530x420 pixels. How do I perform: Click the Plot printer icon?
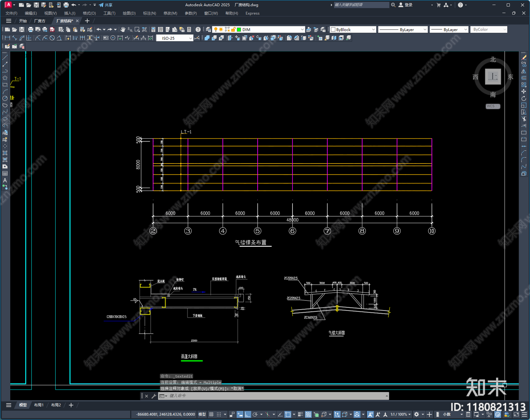click(x=31, y=29)
